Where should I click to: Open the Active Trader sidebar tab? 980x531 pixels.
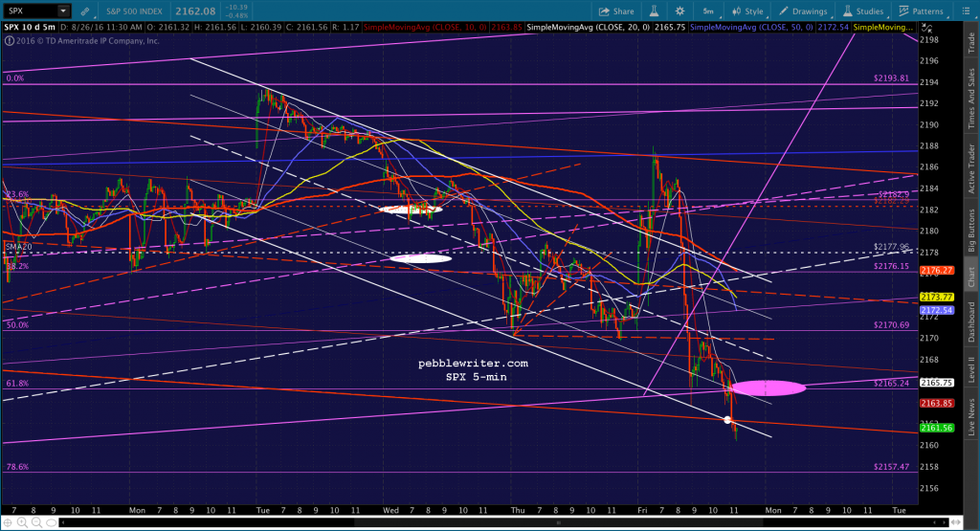[971, 168]
